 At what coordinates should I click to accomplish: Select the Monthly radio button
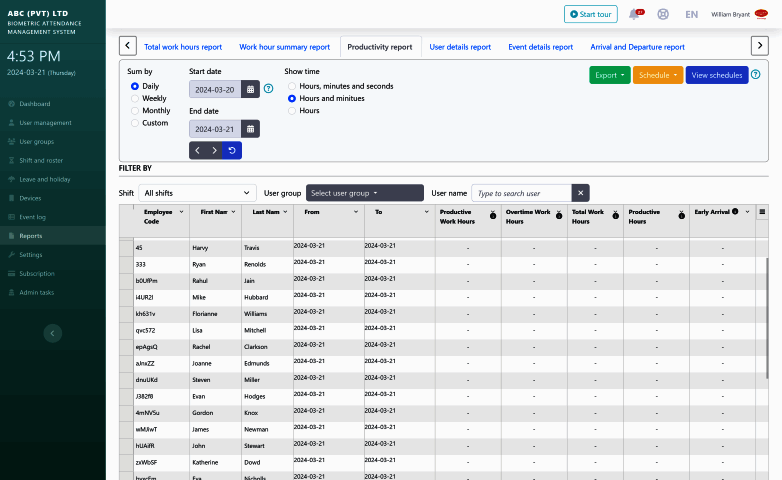click(136, 110)
